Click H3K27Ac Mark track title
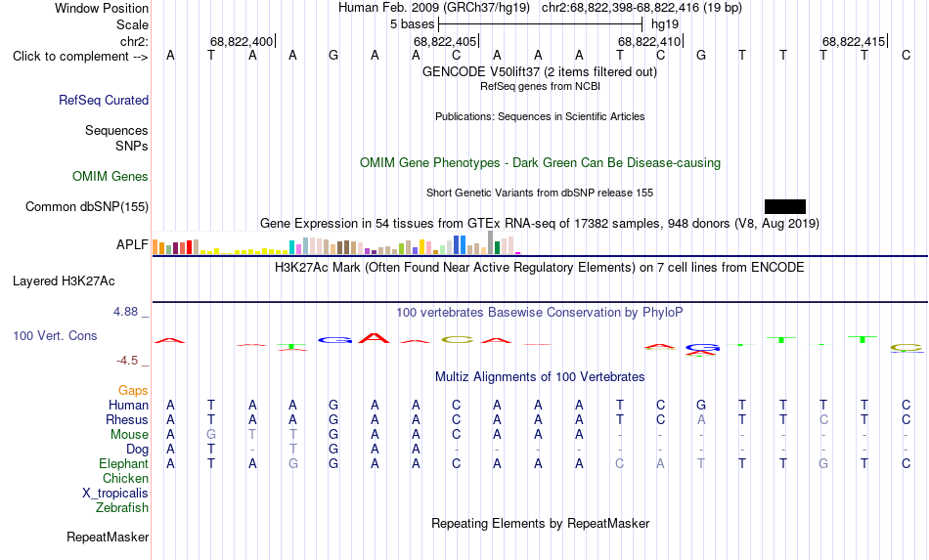The height and width of the screenshot is (560, 929). click(x=540, y=267)
